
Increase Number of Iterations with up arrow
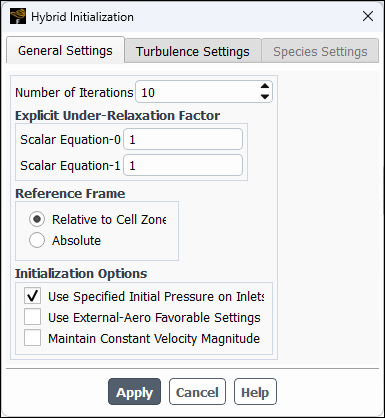click(x=265, y=86)
